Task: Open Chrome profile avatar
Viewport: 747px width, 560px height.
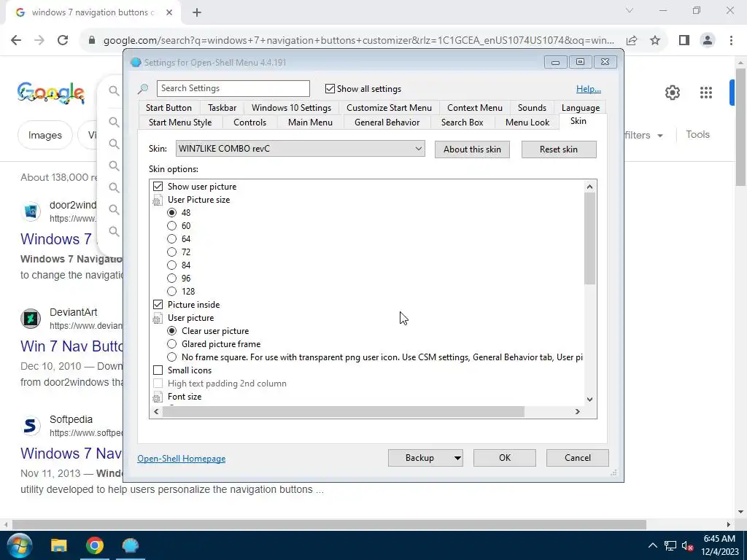Action: click(x=708, y=41)
